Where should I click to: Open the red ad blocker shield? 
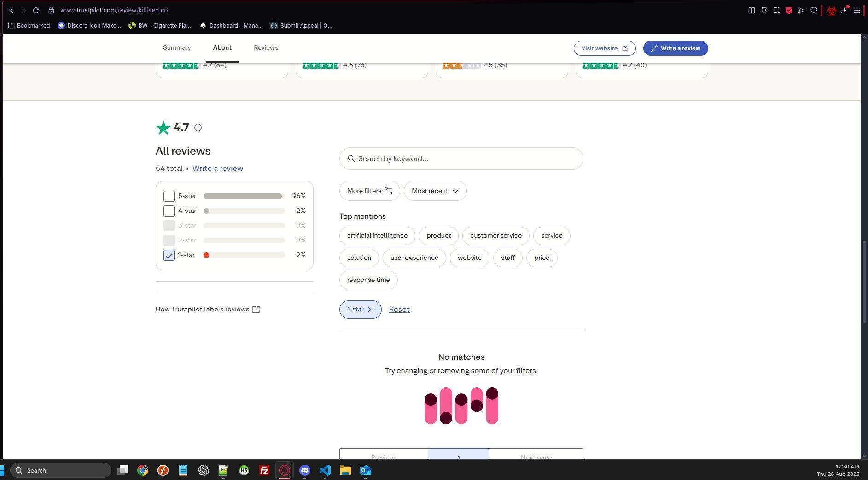[789, 10]
